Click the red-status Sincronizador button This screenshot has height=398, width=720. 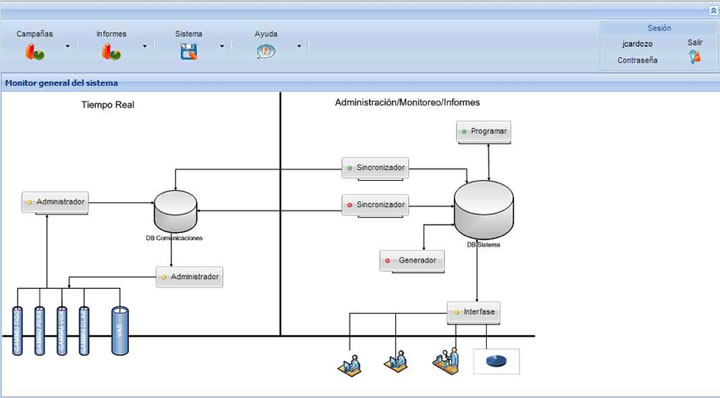pyautogui.click(x=375, y=205)
